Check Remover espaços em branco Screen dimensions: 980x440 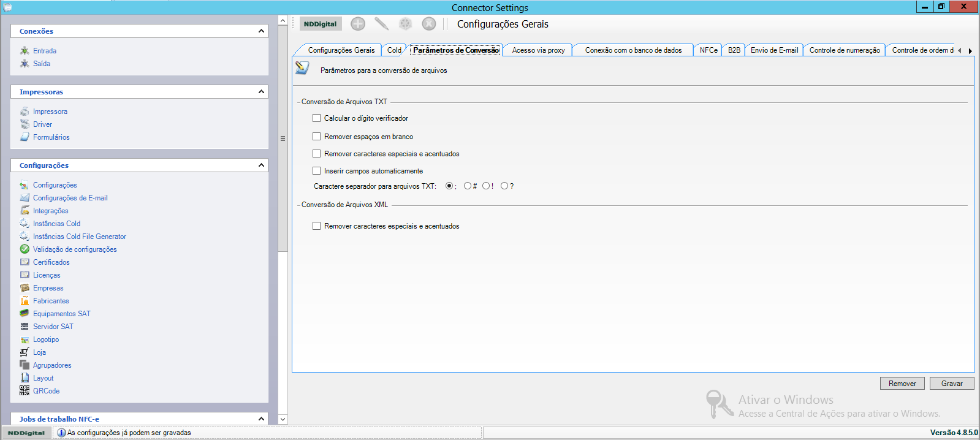[317, 137]
